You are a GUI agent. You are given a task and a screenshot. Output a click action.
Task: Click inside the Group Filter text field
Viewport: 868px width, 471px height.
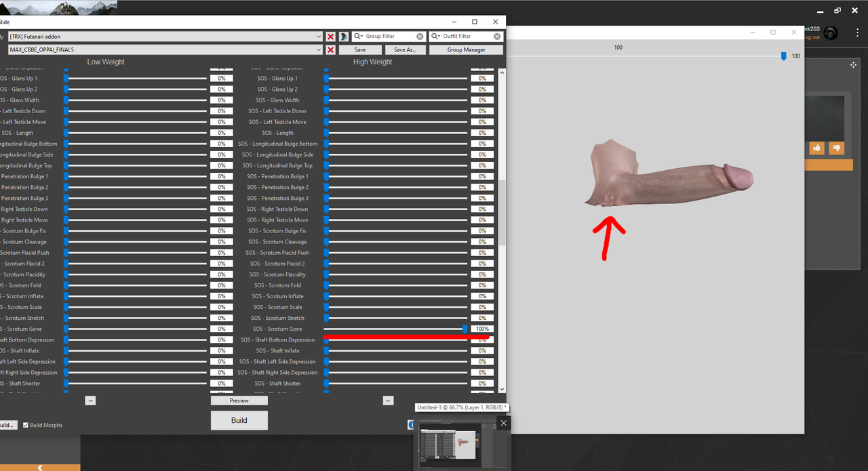coord(390,37)
